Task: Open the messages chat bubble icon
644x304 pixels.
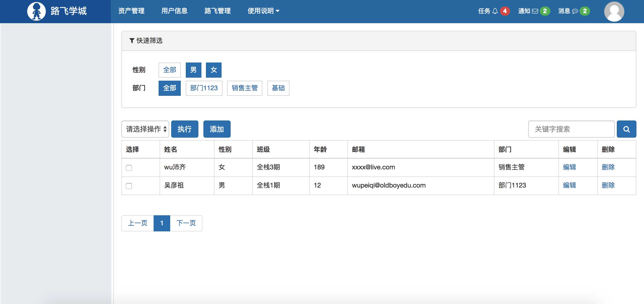Action: pyautogui.click(x=575, y=11)
